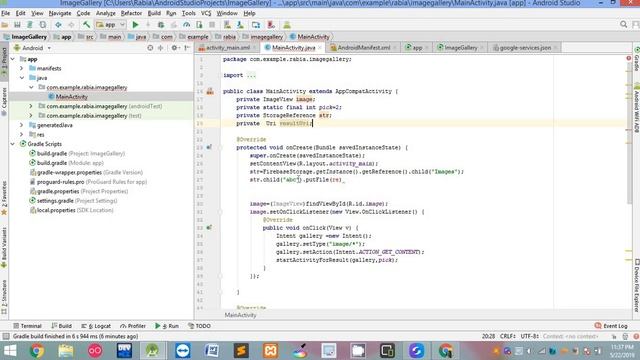Open file using the folder toolbar icon

(5, 25)
